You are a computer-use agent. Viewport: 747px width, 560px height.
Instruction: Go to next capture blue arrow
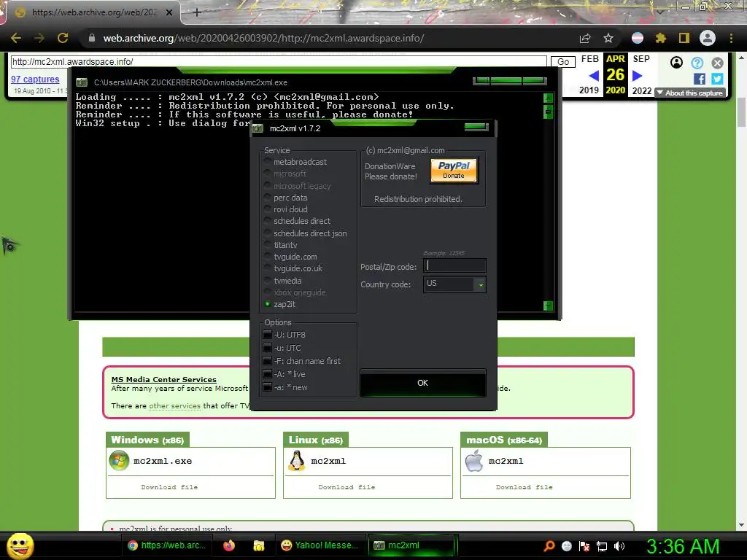tap(638, 76)
